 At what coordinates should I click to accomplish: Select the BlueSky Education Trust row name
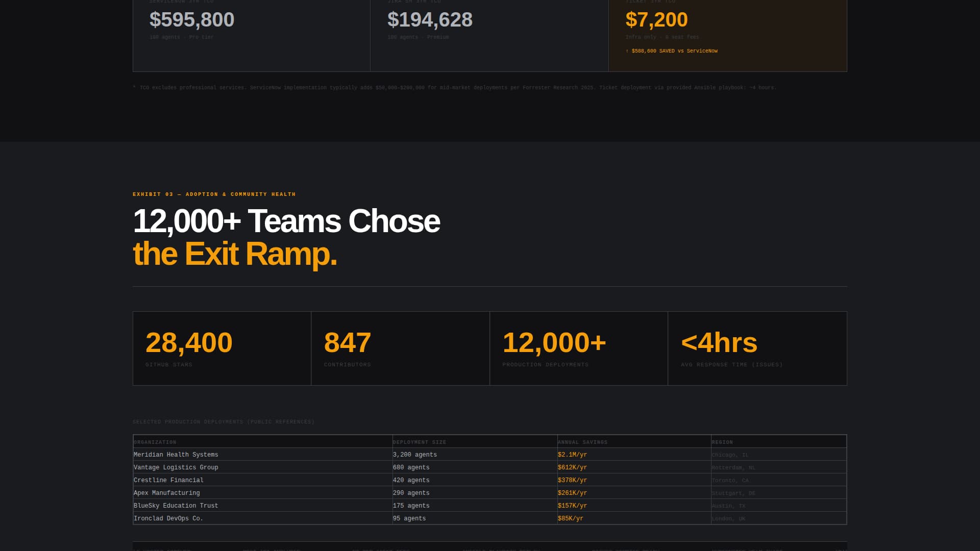pyautogui.click(x=176, y=506)
